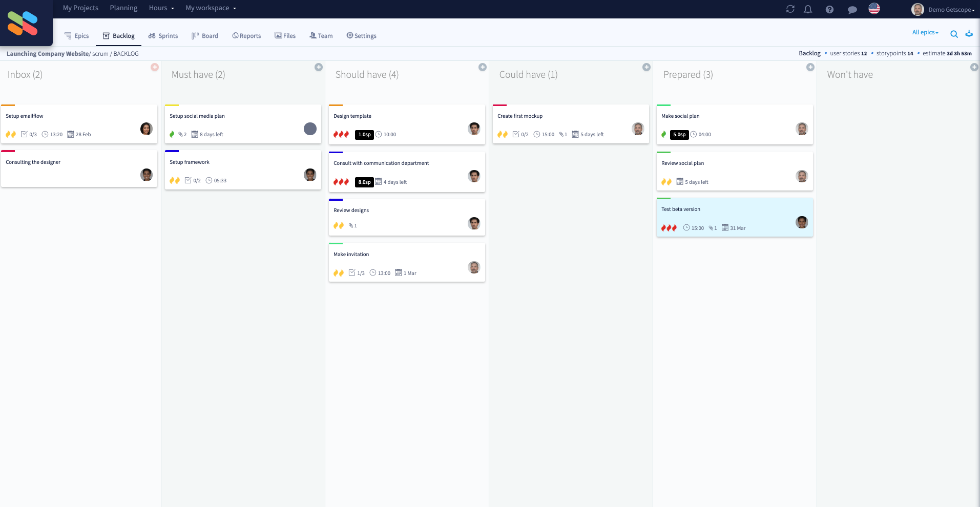This screenshot has width=980, height=507.
Task: Open the Sprints tab
Action: point(163,35)
